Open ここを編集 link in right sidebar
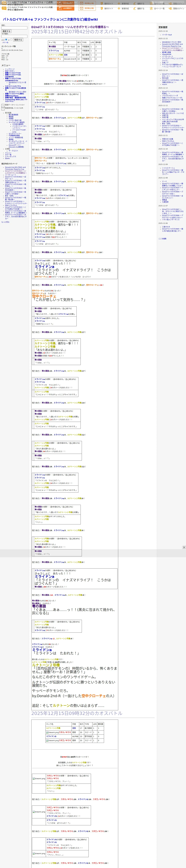 pyautogui.click(x=162, y=239)
